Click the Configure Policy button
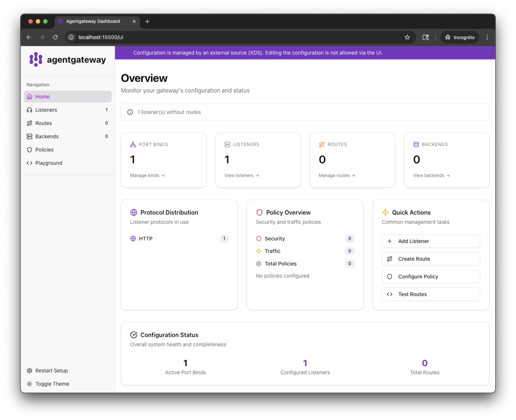The width and height of the screenshot is (516, 420). [431, 277]
